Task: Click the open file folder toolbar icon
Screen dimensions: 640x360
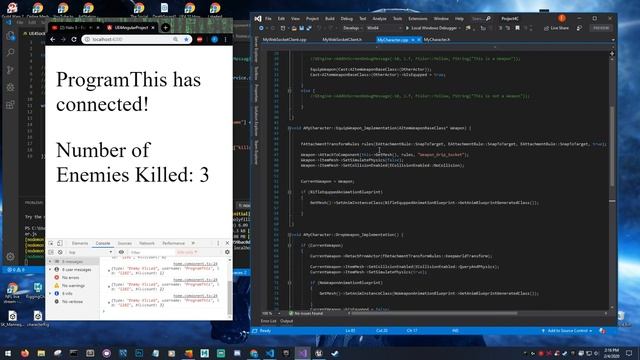Action: [x=294, y=28]
